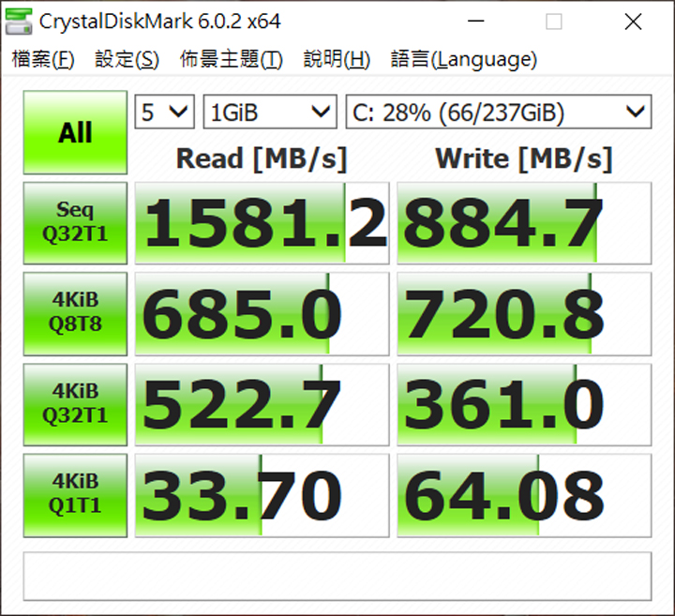Start the Seq Q32T1 test
This screenshot has width=675, height=616.
(x=75, y=223)
